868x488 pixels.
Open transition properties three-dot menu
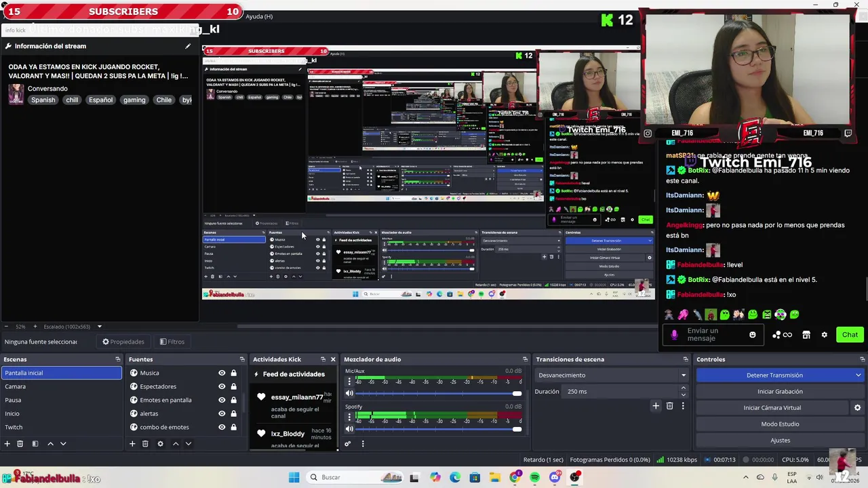683,406
